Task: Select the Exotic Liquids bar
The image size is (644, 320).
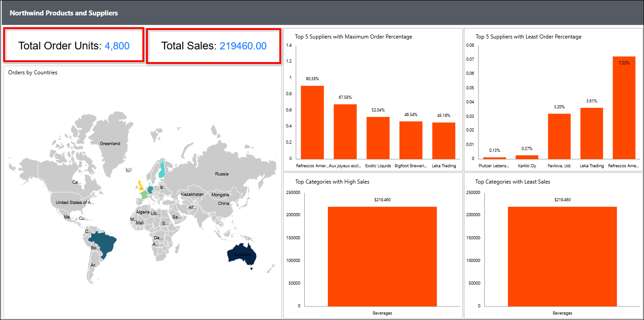Action: [x=378, y=138]
